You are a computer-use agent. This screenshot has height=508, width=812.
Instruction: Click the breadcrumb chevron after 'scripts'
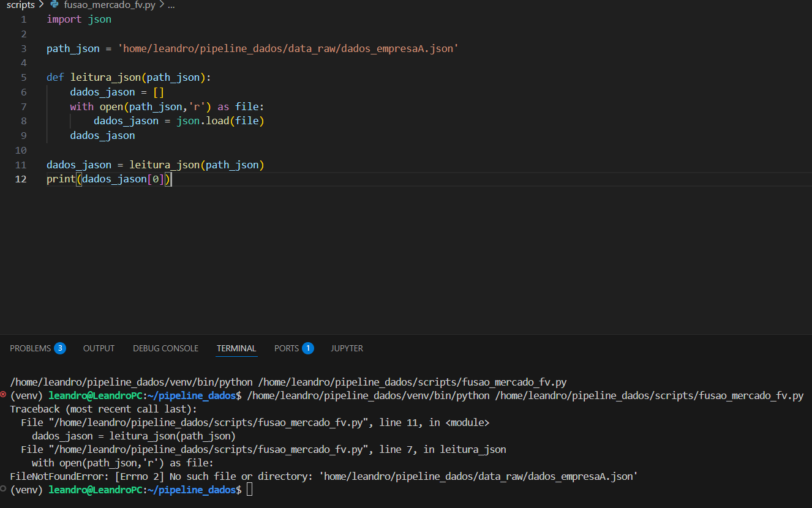click(41, 5)
